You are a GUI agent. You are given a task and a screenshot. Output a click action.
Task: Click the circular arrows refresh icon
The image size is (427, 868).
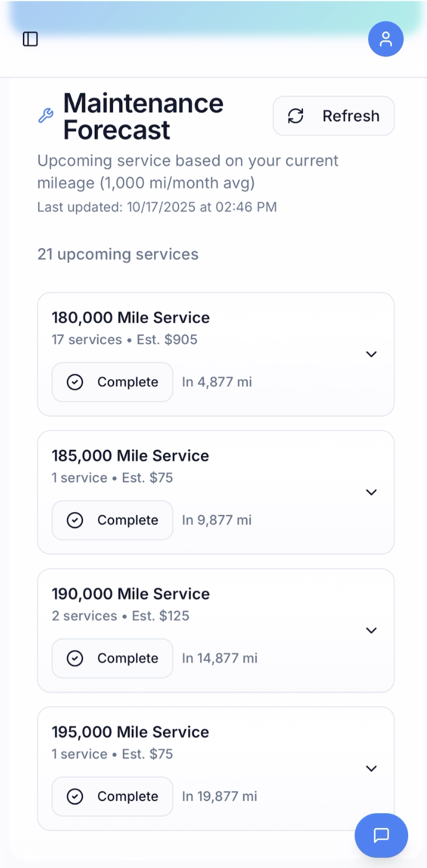tap(295, 116)
